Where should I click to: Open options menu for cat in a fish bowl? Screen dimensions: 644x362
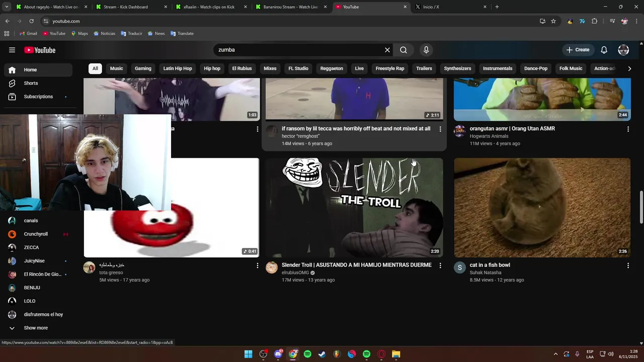pos(628,265)
